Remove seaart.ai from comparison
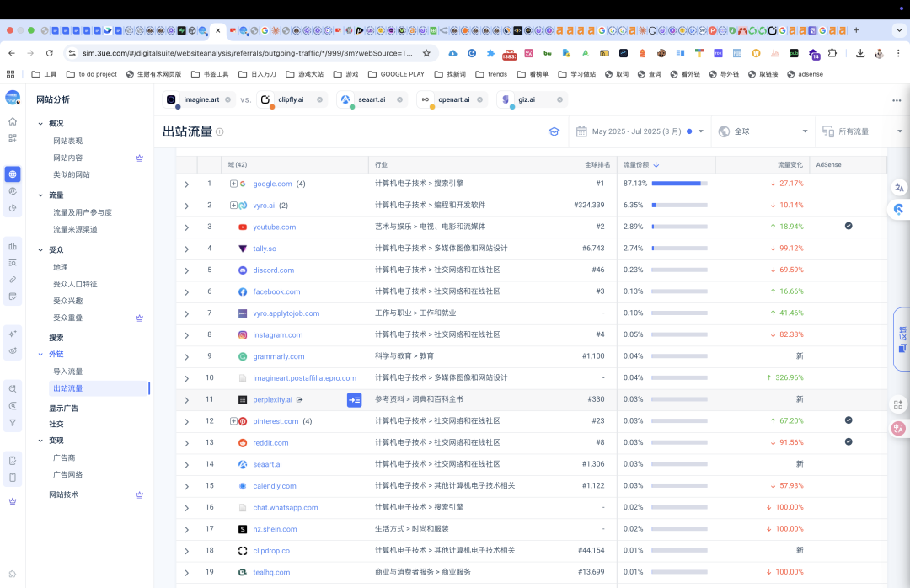The width and height of the screenshot is (910, 588). point(400,100)
